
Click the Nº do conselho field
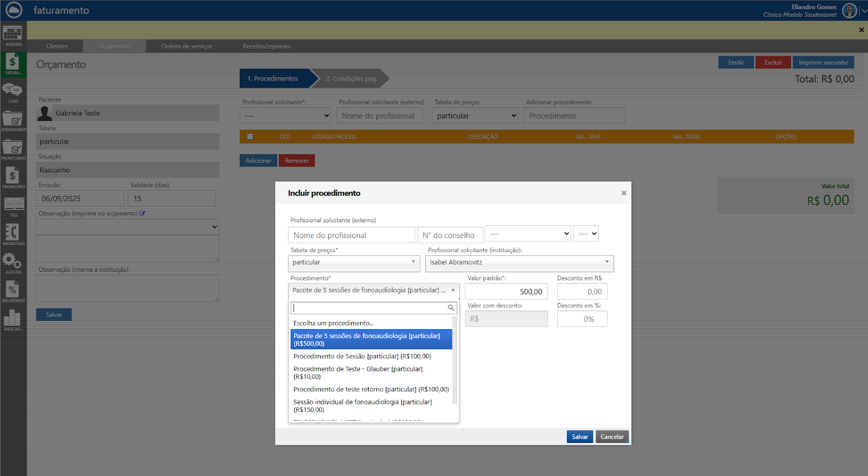coord(450,235)
